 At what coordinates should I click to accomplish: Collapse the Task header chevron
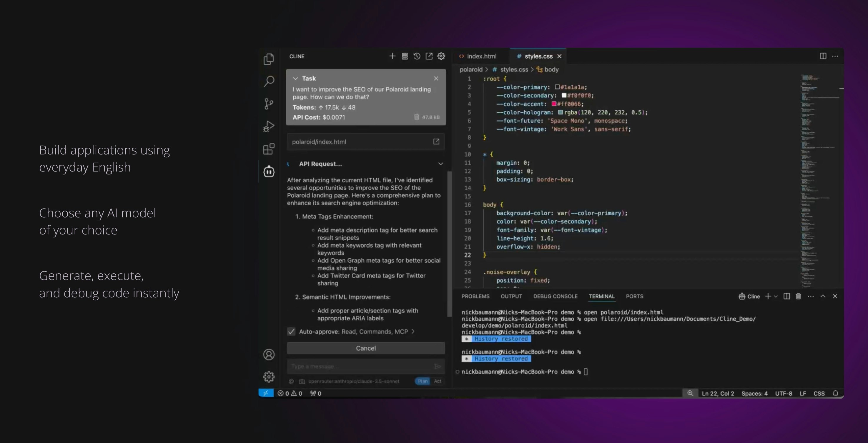(x=295, y=79)
